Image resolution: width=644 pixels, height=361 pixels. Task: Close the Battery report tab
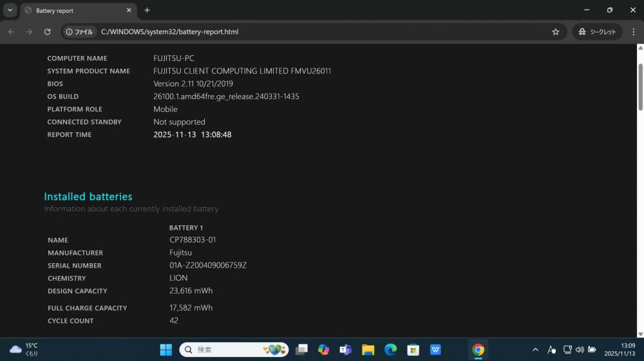coord(129,10)
